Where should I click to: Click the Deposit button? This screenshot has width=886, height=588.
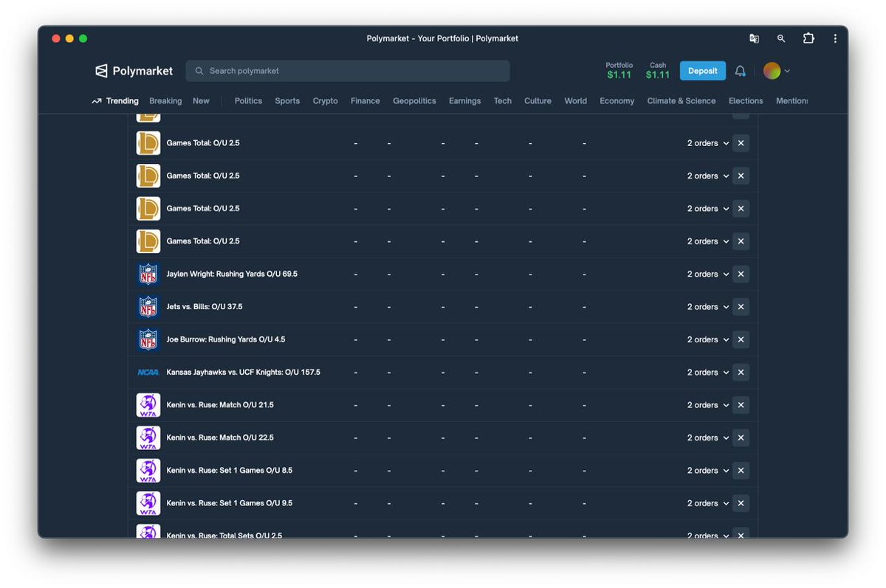(703, 71)
